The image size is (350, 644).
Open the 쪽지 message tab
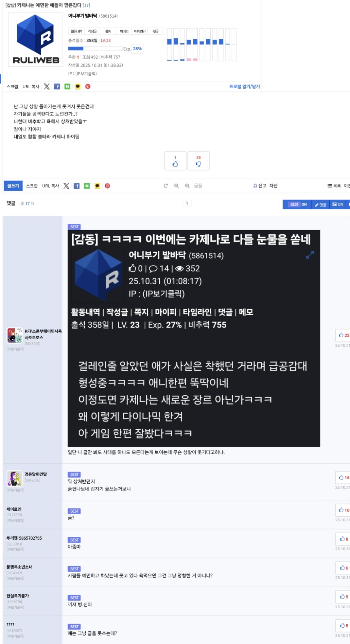click(x=108, y=31)
